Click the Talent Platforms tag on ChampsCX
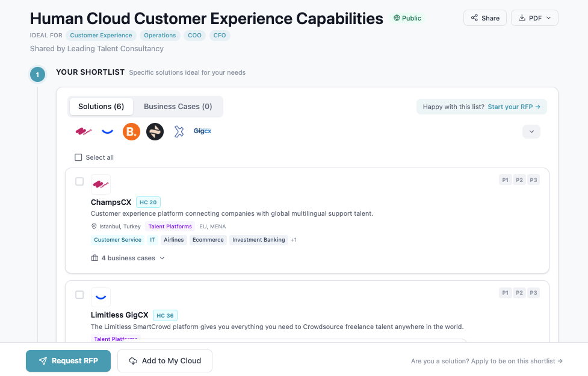 click(x=170, y=227)
